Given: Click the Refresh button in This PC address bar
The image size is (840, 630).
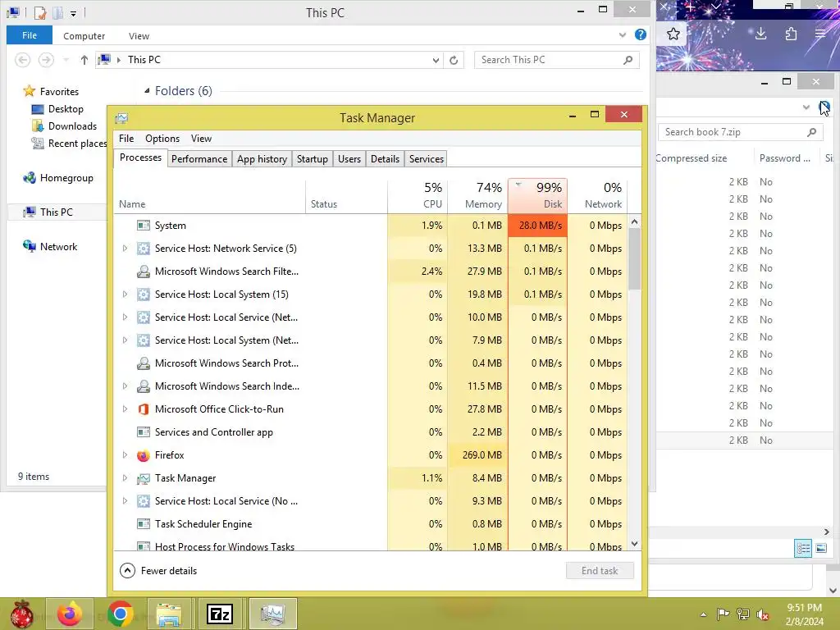Looking at the screenshot, I should (x=454, y=60).
